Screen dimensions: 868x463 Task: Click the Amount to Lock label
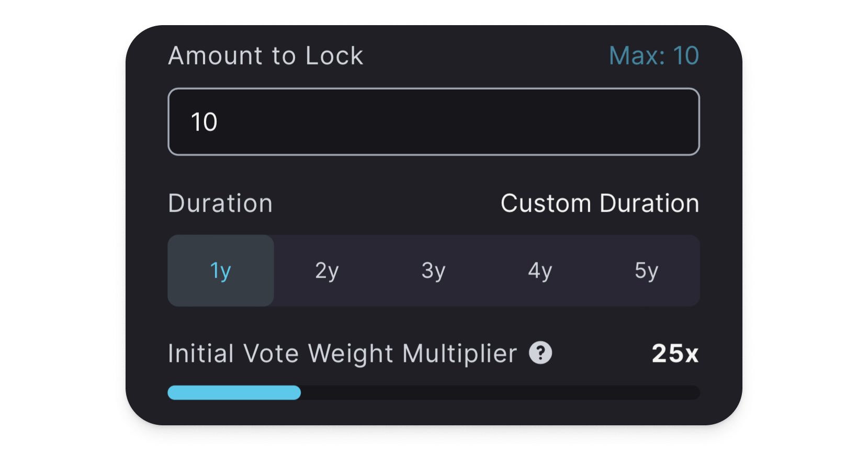point(266,56)
